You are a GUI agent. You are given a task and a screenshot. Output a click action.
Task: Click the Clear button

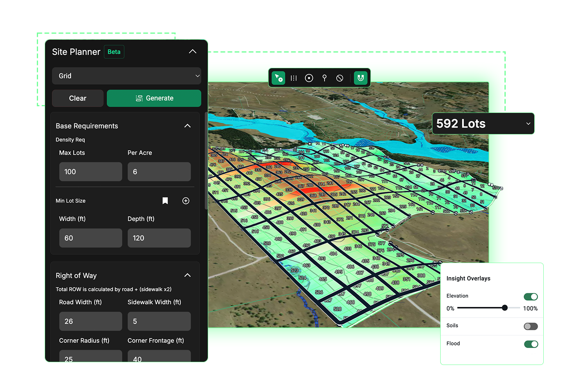click(x=78, y=98)
